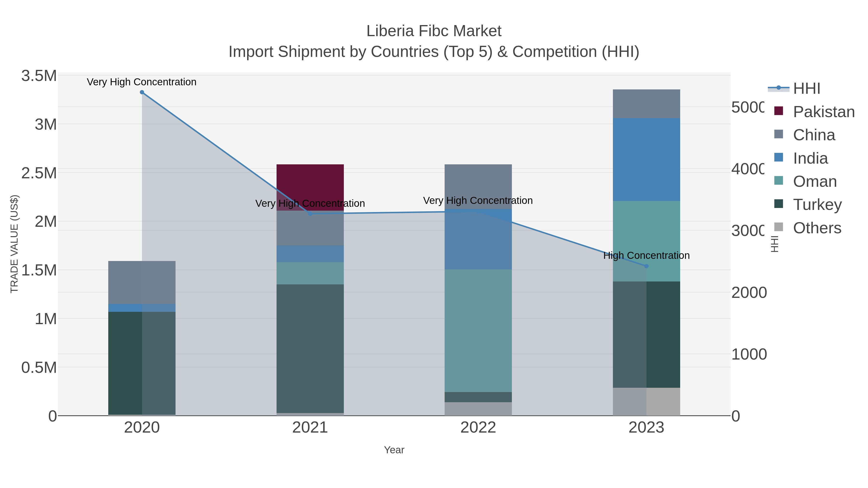
Task: Toggle the HHI line legend entry
Action: click(794, 88)
